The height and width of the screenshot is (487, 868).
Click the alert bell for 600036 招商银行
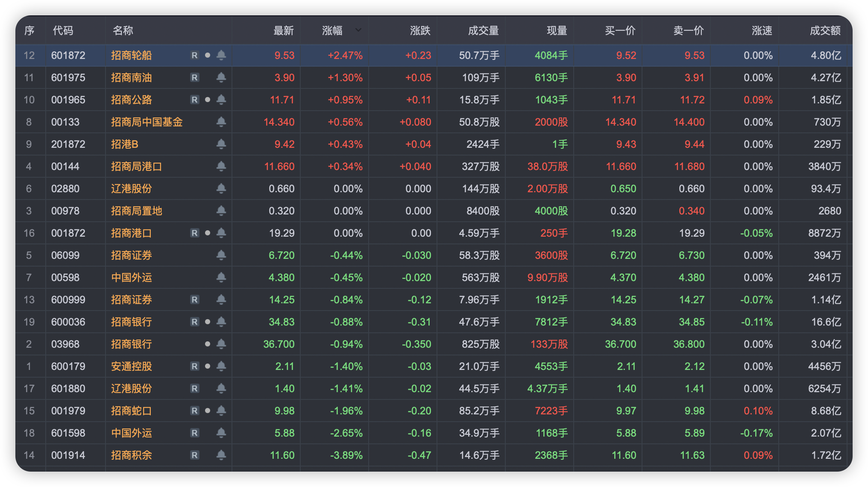pyautogui.click(x=221, y=322)
